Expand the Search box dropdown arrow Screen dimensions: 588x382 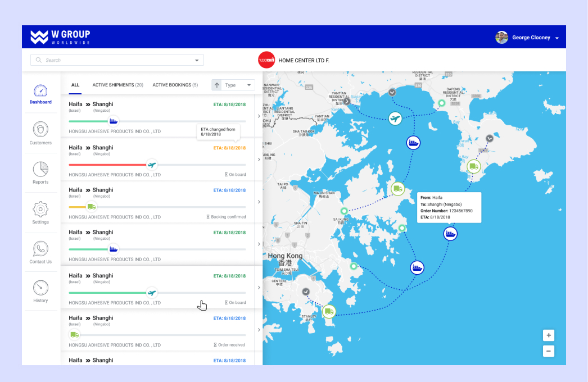(197, 60)
